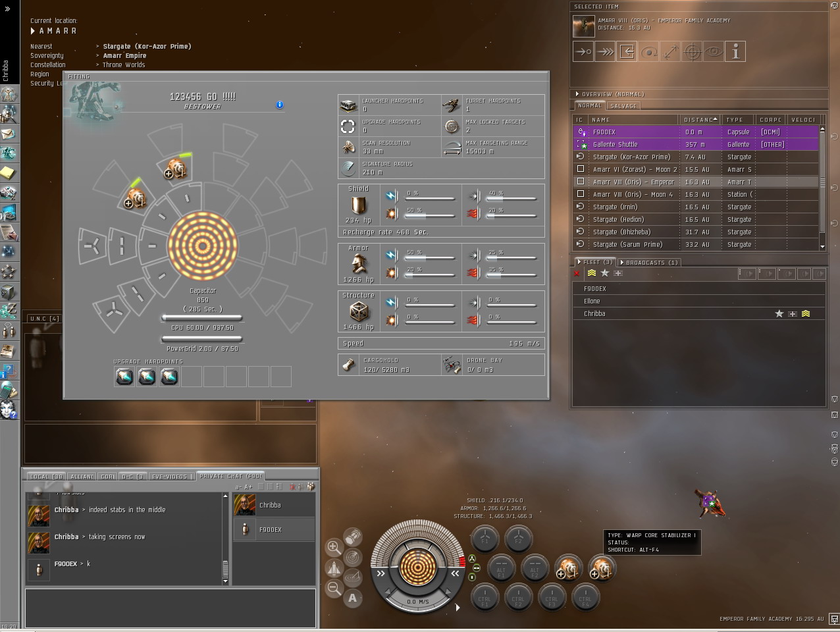Switch to Salvage overview tab
The height and width of the screenshot is (632, 840).
click(x=623, y=106)
